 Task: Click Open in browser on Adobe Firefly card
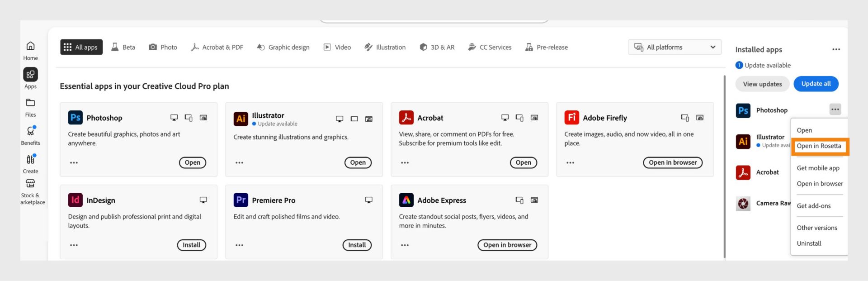point(673,162)
